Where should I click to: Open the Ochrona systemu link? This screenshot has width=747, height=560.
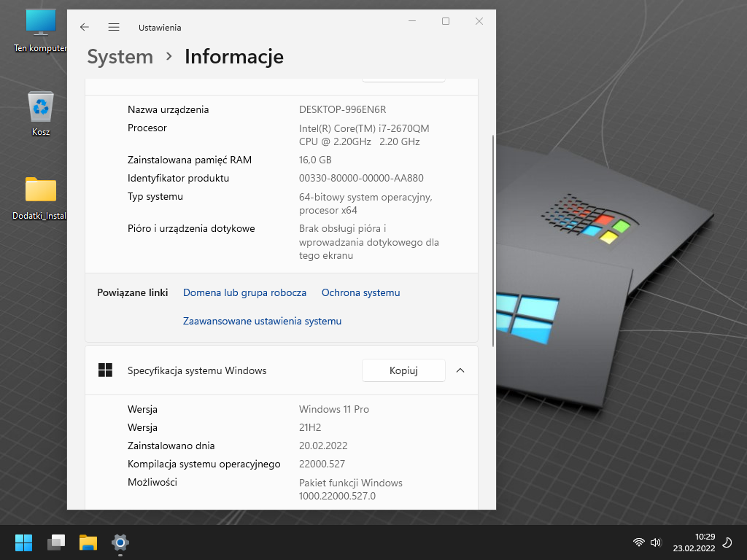click(x=360, y=292)
